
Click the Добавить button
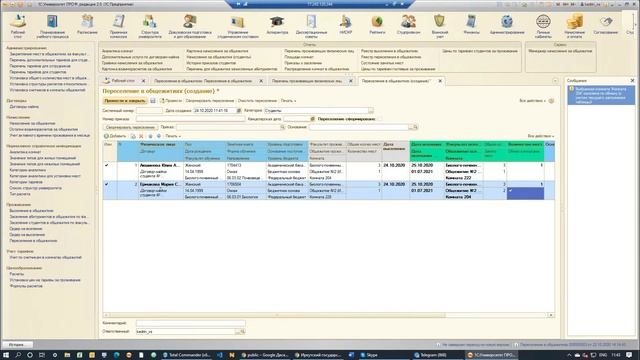pyautogui.click(x=115, y=136)
